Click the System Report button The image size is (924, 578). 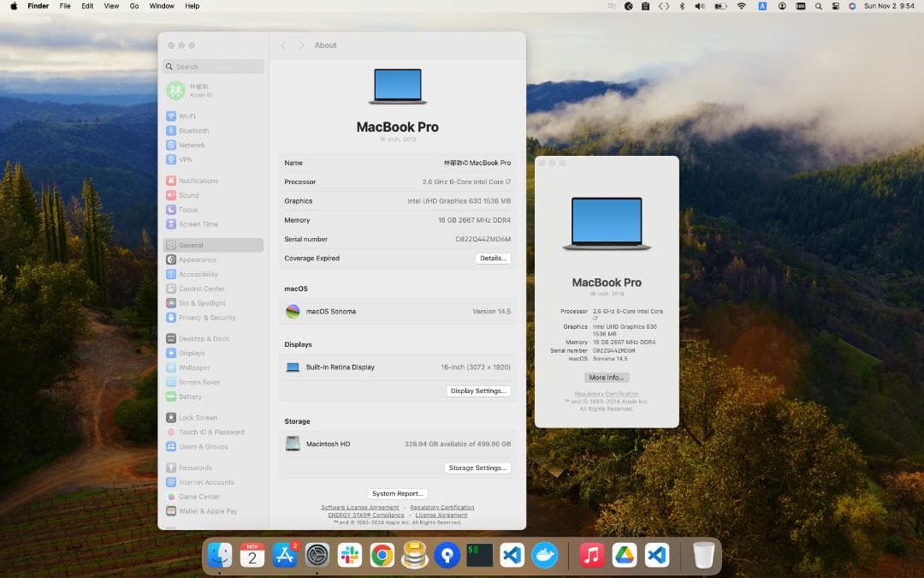[x=397, y=493]
